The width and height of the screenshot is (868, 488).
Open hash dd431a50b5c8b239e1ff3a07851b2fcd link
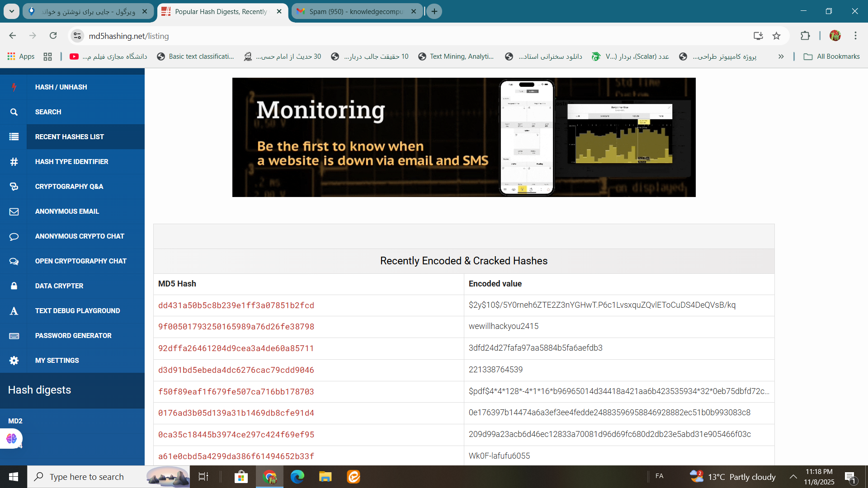[236, 305]
